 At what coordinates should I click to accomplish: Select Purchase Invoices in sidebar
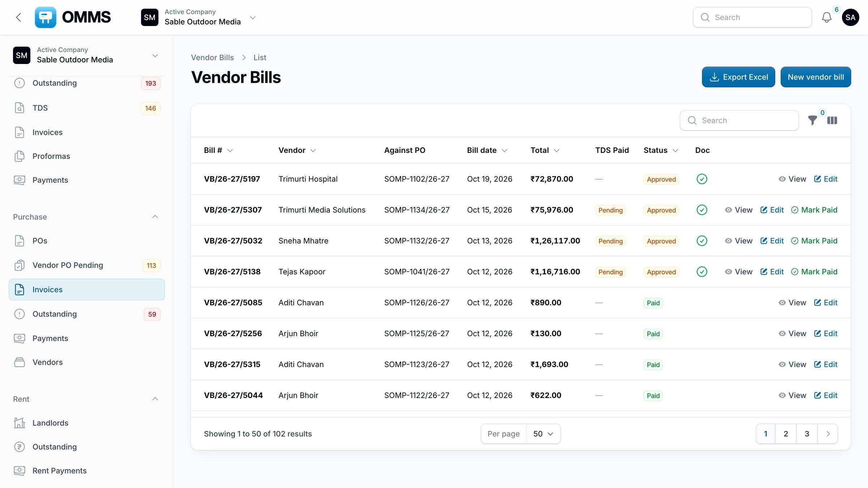pyautogui.click(x=87, y=290)
